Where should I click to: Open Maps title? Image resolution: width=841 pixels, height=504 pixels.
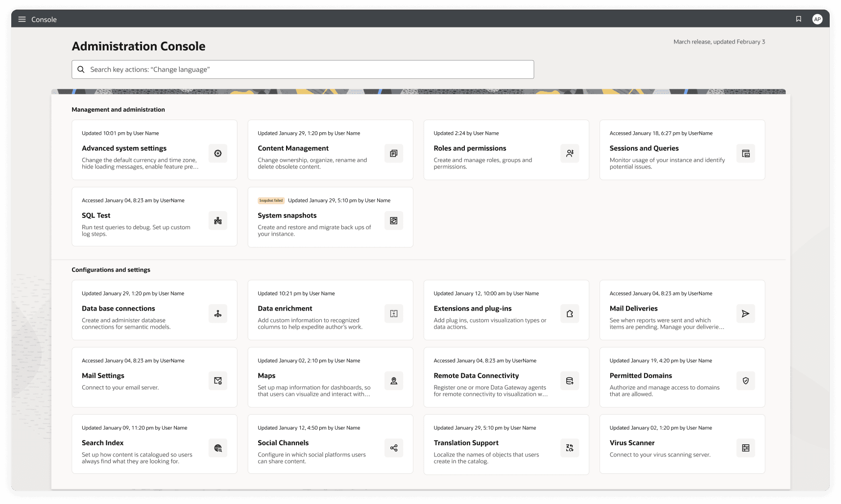tap(266, 376)
